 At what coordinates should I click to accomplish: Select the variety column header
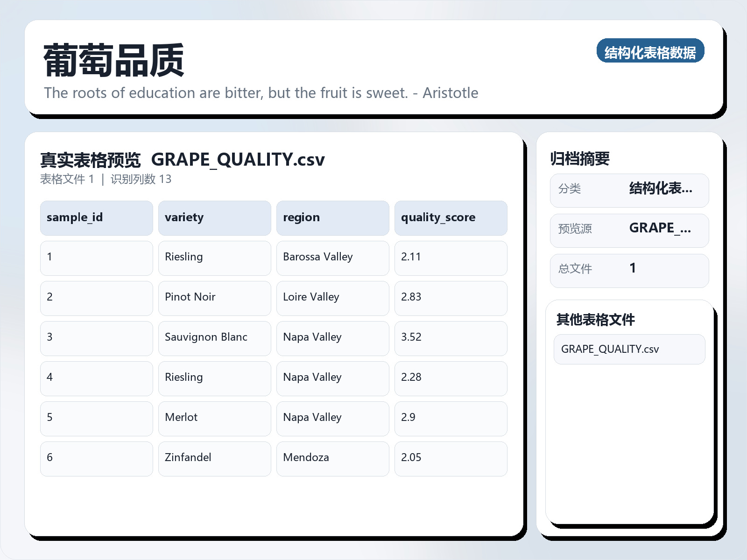click(214, 218)
